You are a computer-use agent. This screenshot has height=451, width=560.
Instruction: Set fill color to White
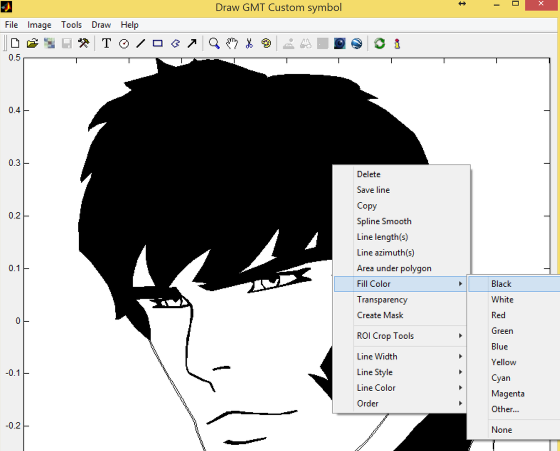(x=514, y=300)
